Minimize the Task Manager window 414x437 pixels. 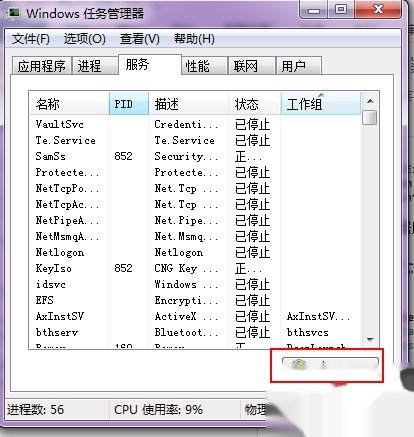pos(314,10)
